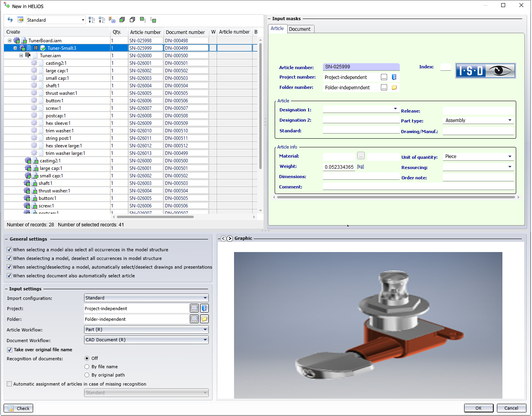
Task: Click the blue project book icon in Input settings
Action: pos(204,308)
